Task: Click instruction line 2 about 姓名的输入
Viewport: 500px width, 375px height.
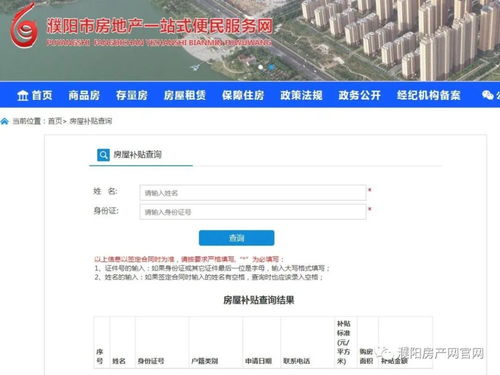Action: point(209,277)
